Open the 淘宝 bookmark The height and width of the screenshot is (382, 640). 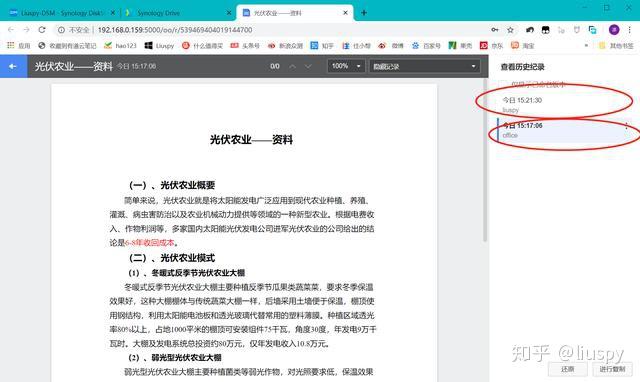[523, 46]
